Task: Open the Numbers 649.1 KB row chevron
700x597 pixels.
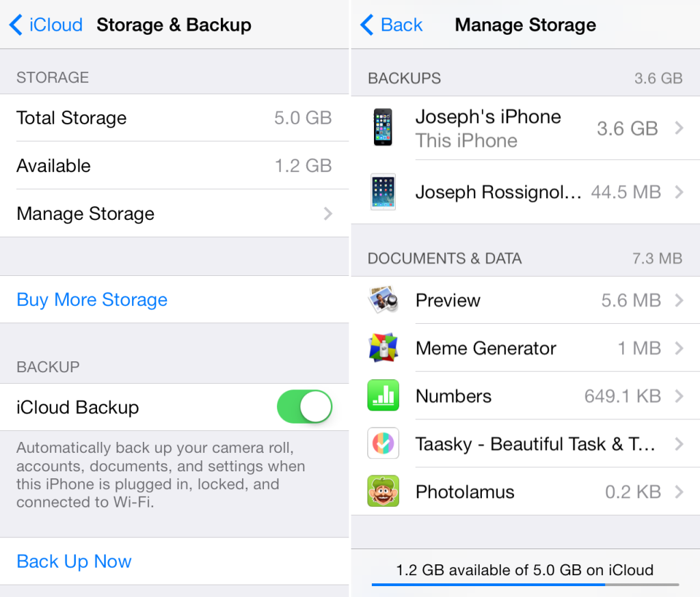Action: pos(679,395)
